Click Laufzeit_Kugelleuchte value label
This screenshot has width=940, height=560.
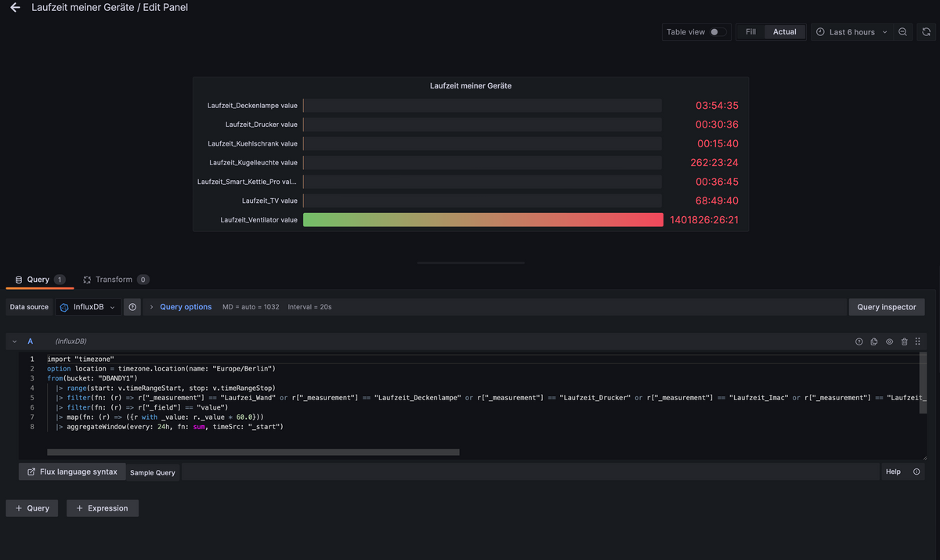coord(253,163)
